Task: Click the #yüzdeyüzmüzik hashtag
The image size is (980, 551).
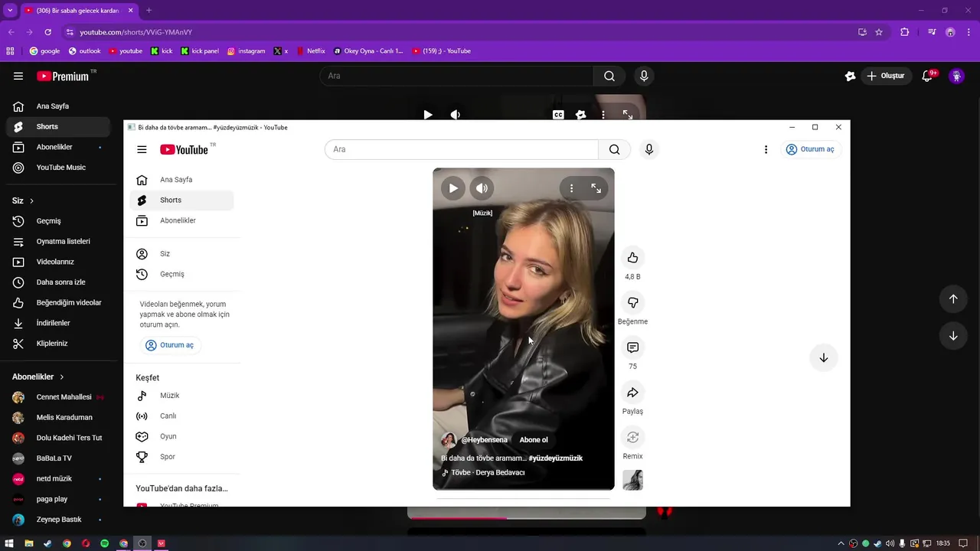Action: click(556, 458)
